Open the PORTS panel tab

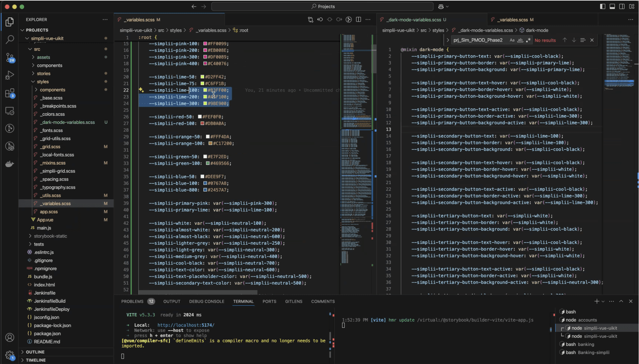point(269,301)
